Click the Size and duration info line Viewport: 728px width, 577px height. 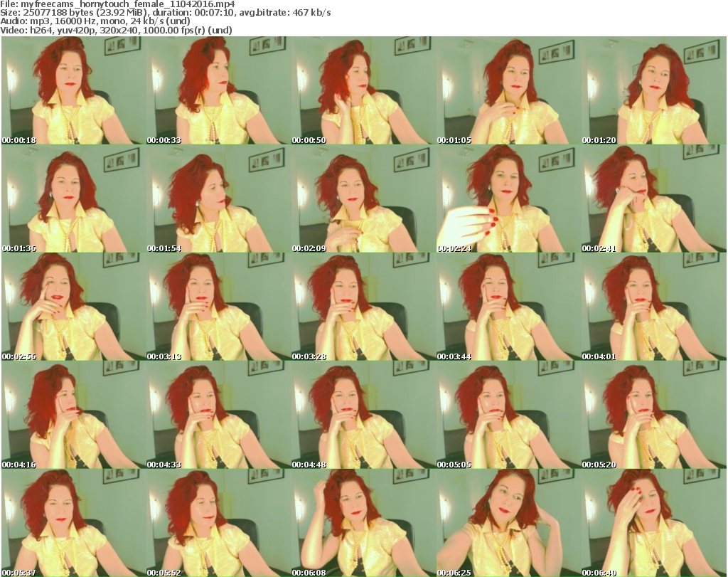pyautogui.click(x=166, y=13)
